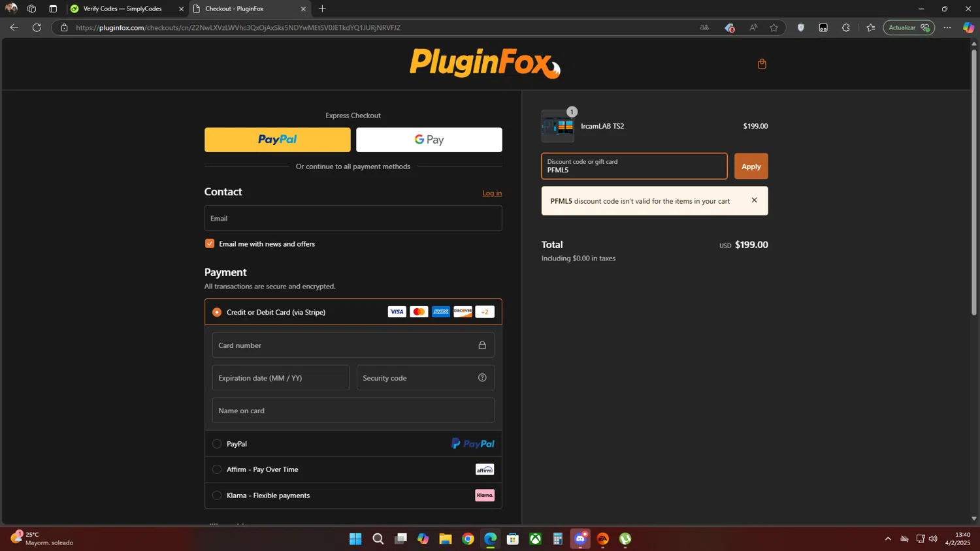Click the Klarna logo badge
The width and height of the screenshot is (980, 551).
[x=485, y=496]
